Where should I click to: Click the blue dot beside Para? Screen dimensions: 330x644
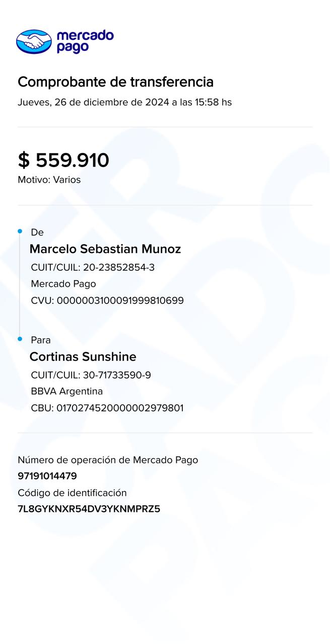[x=20, y=339]
